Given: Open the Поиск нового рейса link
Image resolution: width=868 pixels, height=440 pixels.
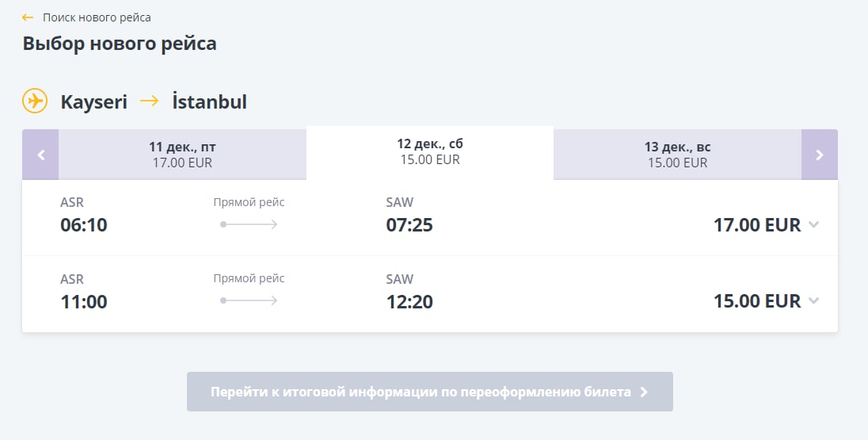Looking at the screenshot, I should [x=97, y=17].
